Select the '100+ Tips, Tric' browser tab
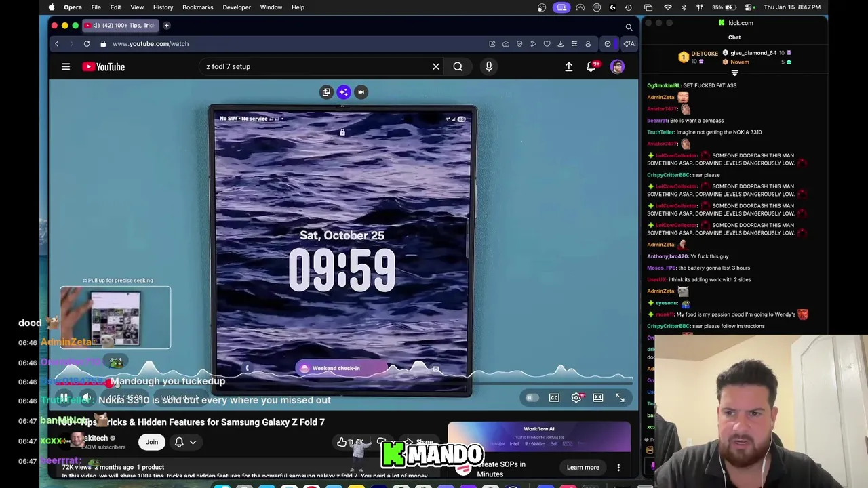The height and width of the screenshot is (488, 868). click(120, 26)
